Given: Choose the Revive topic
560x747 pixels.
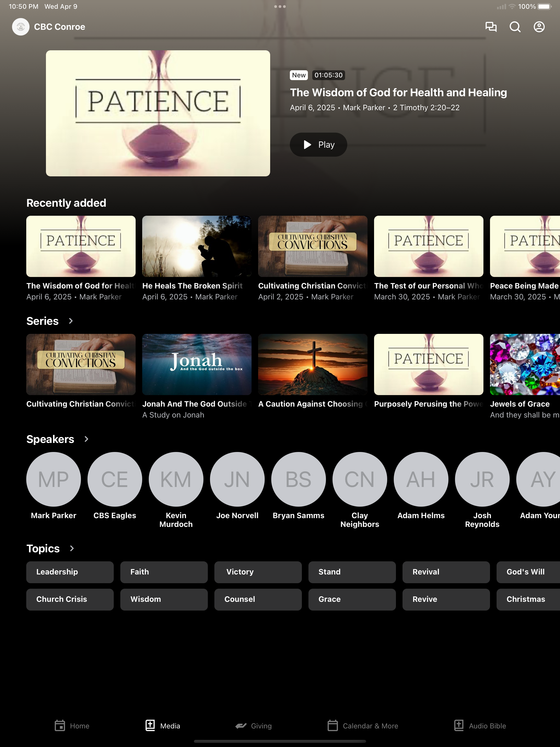Looking at the screenshot, I should (446, 599).
